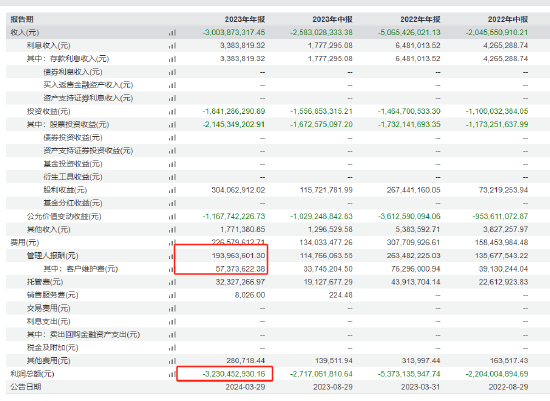Show chart for 利息支出(元) row
The image size is (550, 401).
[172, 321]
